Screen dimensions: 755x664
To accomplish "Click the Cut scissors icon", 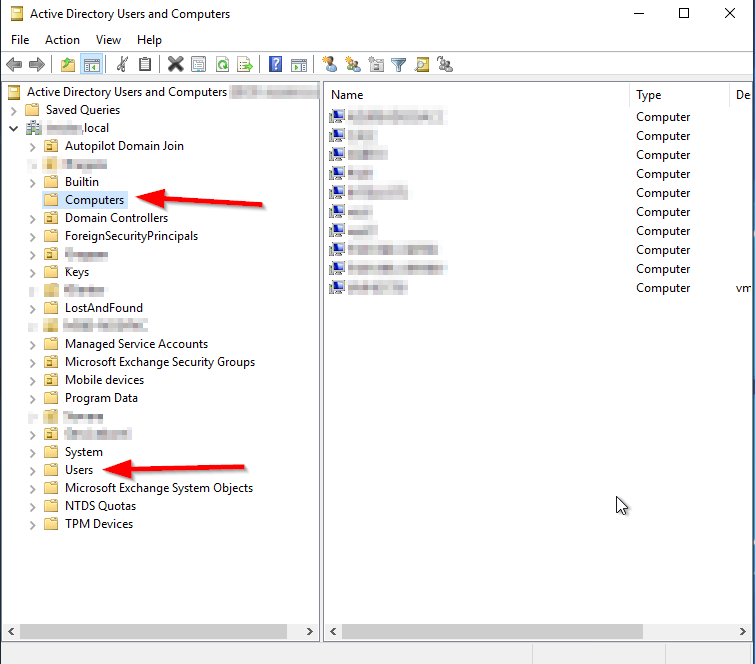I will pos(122,64).
